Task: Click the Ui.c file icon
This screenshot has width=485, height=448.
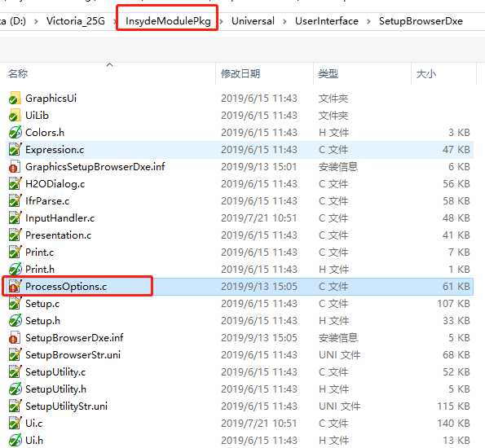Action: click(15, 424)
